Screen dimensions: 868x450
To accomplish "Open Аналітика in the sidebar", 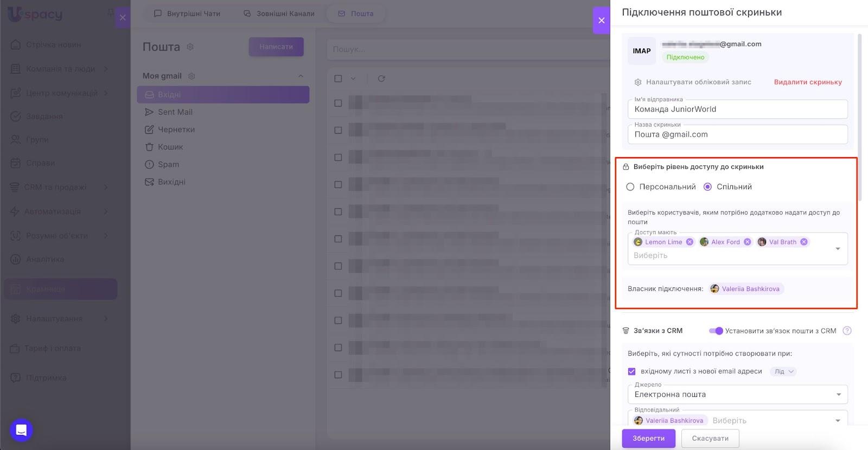I will coord(44,259).
